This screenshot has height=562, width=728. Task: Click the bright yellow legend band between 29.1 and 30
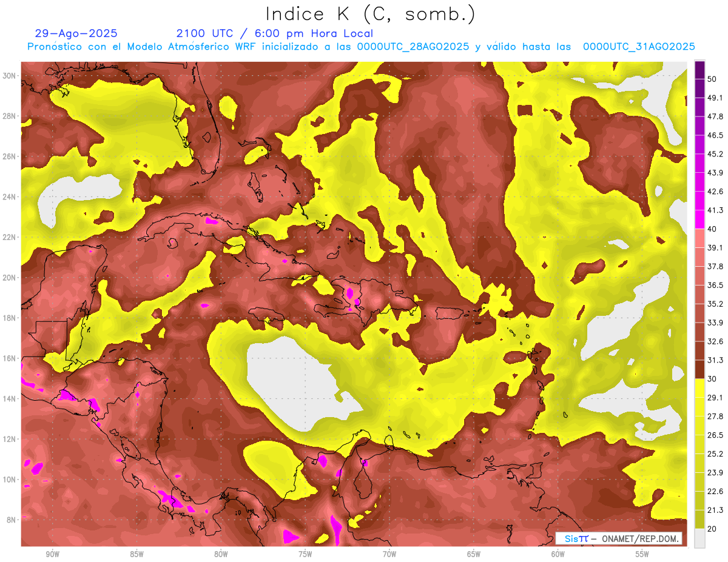(x=699, y=389)
